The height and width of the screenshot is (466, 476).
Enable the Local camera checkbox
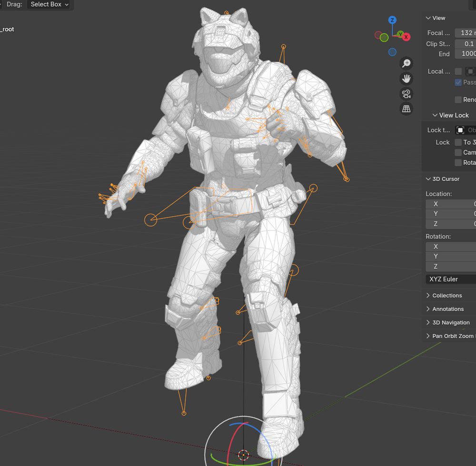(x=458, y=71)
